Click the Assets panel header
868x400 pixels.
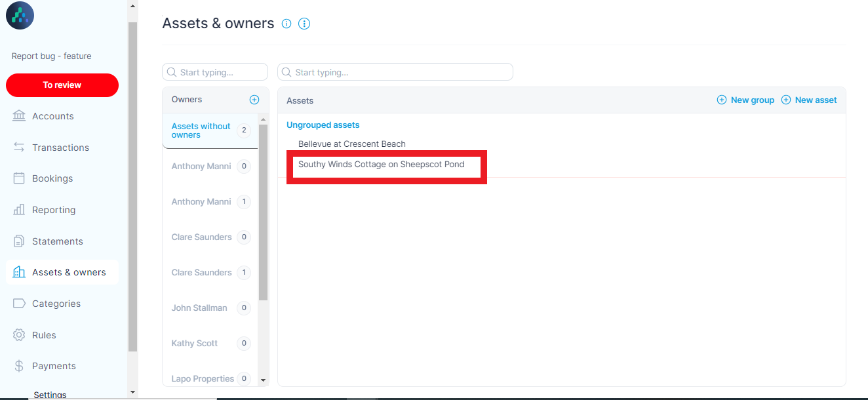coord(562,100)
